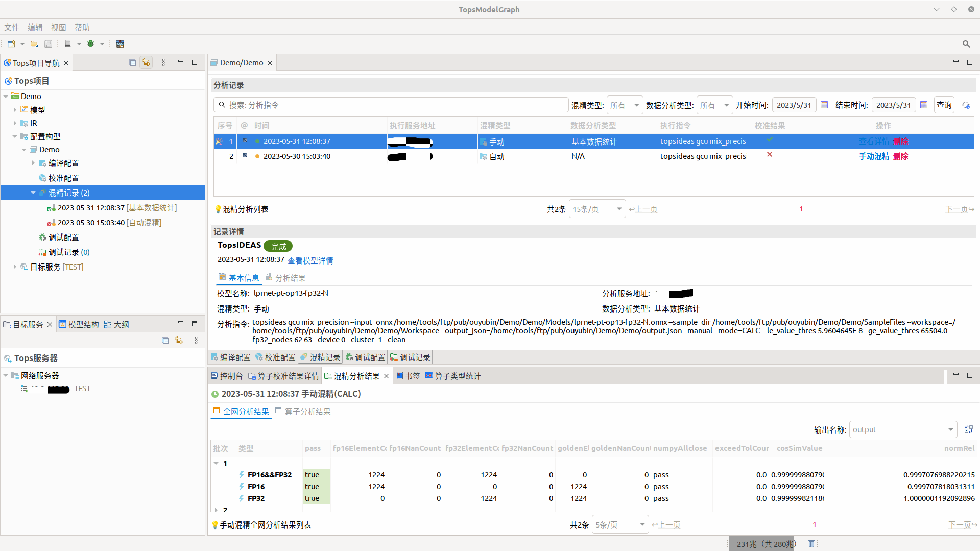
Task: Open the 输出名称 output dropdown
Action: point(903,430)
